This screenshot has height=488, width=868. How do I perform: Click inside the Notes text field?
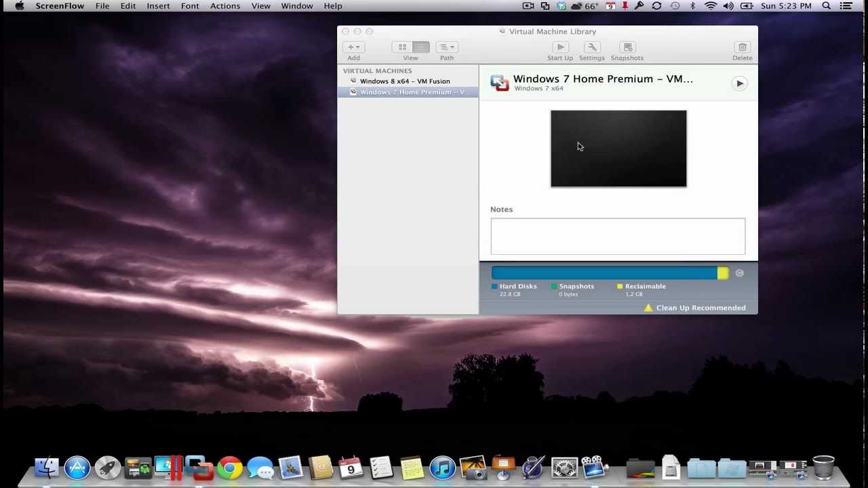pyautogui.click(x=618, y=237)
